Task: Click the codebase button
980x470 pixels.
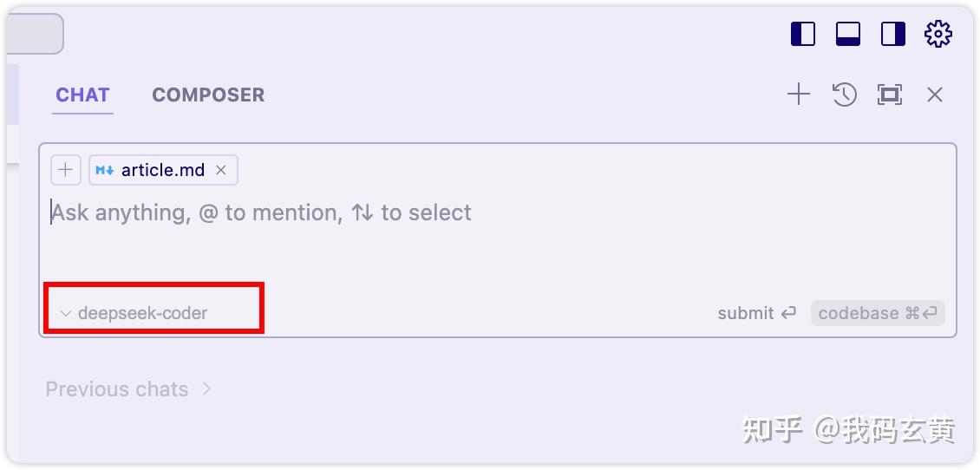Action: [877, 313]
